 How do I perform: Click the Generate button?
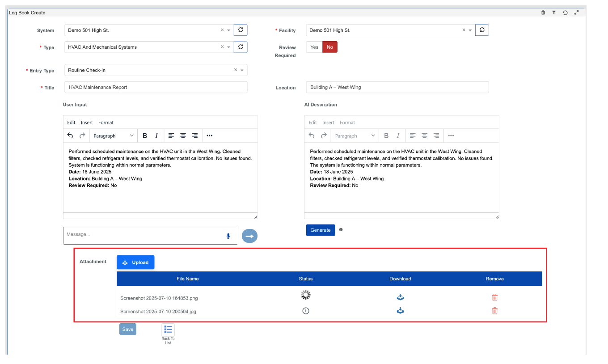320,230
